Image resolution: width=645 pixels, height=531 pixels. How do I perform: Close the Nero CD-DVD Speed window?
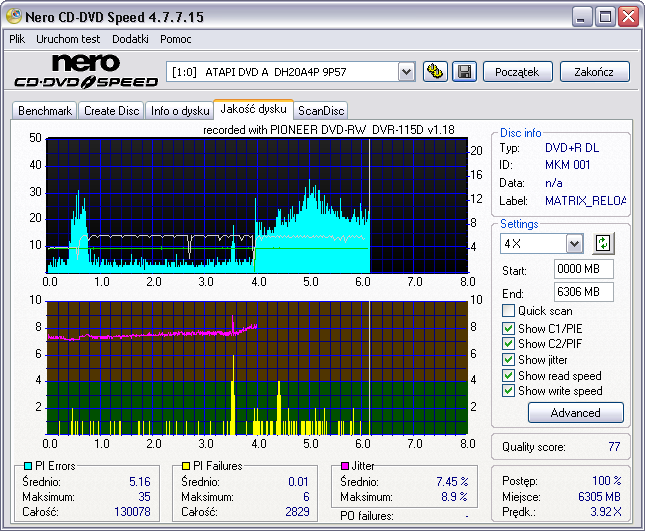point(629,17)
